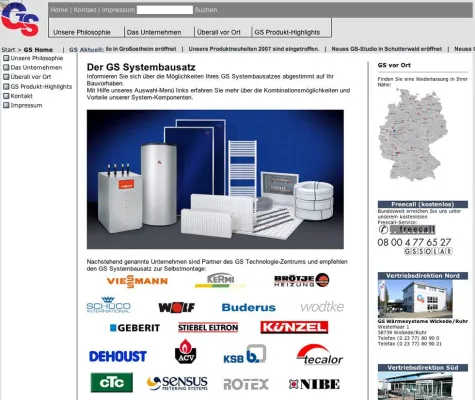This screenshot has height=400, width=475.
Task: Open the NIBE logo
Action: [x=314, y=384]
